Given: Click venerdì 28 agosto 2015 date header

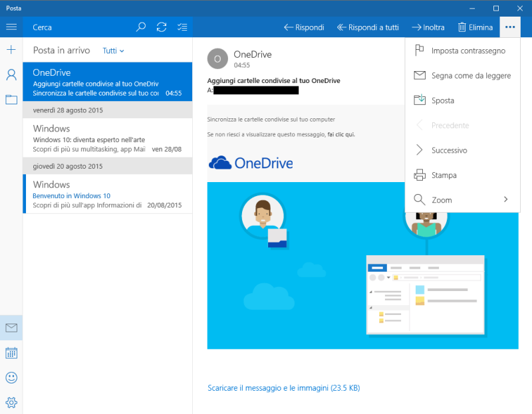Looking at the screenshot, I should [108, 110].
